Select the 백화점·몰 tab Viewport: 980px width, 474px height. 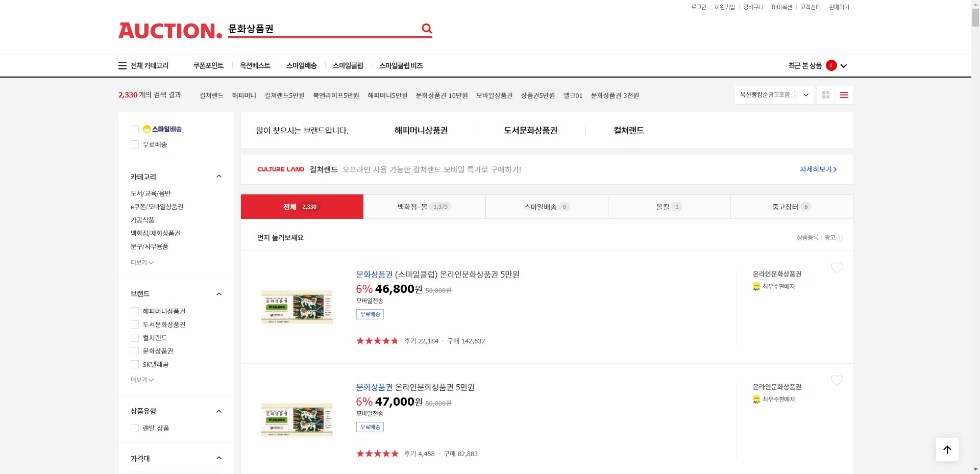point(425,207)
